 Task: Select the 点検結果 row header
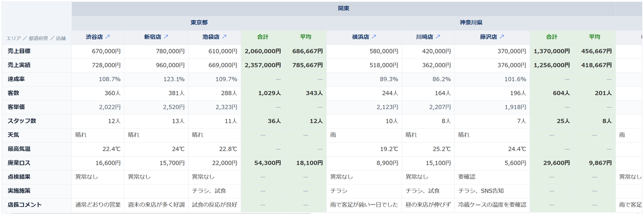(37, 177)
